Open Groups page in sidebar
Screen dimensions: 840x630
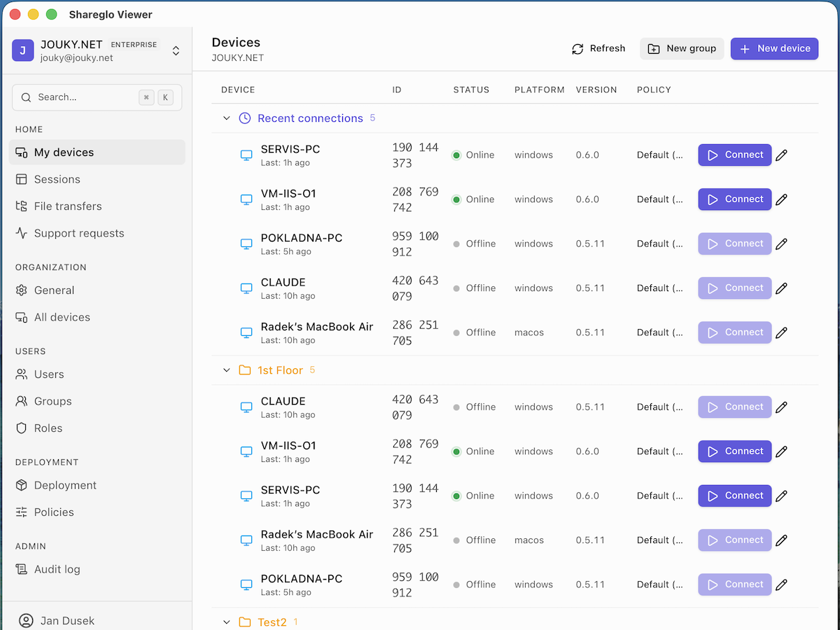[97, 401]
